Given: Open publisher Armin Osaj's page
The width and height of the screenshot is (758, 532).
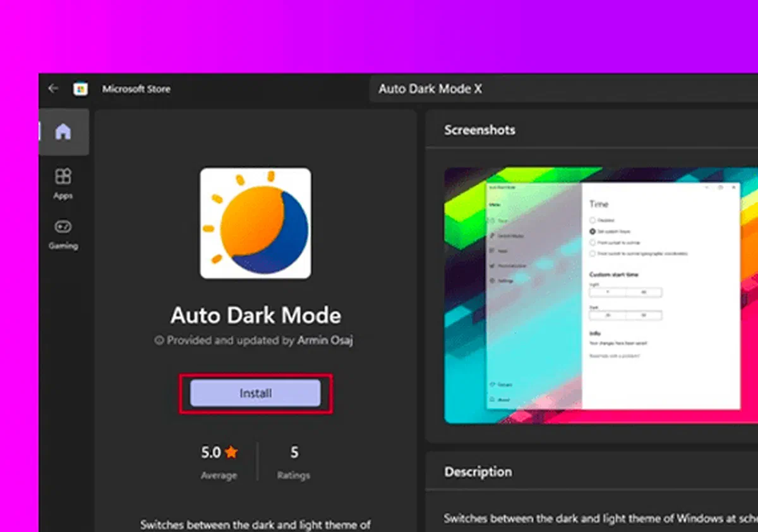Looking at the screenshot, I should [x=325, y=341].
